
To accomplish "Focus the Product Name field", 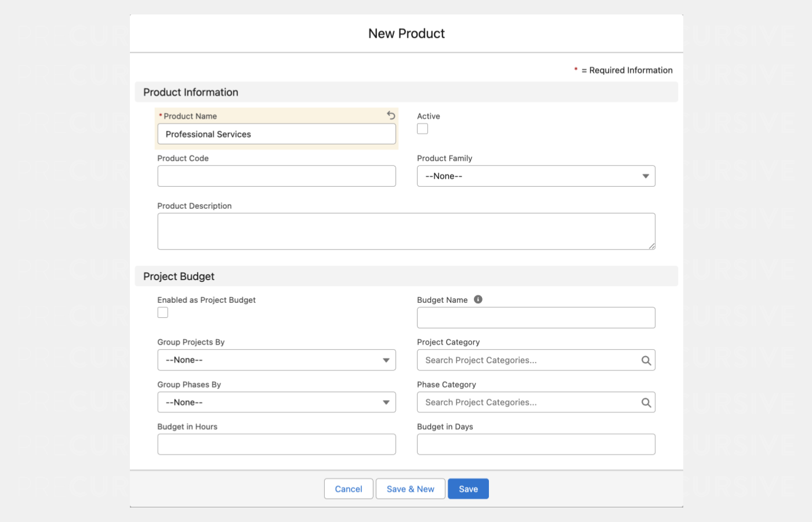I will click(276, 134).
